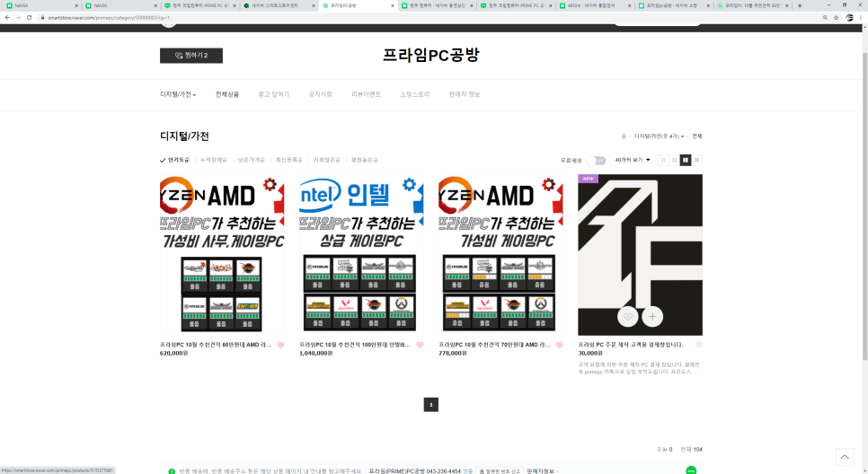The width and height of the screenshot is (868, 474).
Task: Open the 인텔 상급 게이밍PC thumbnail
Action: tap(361, 255)
